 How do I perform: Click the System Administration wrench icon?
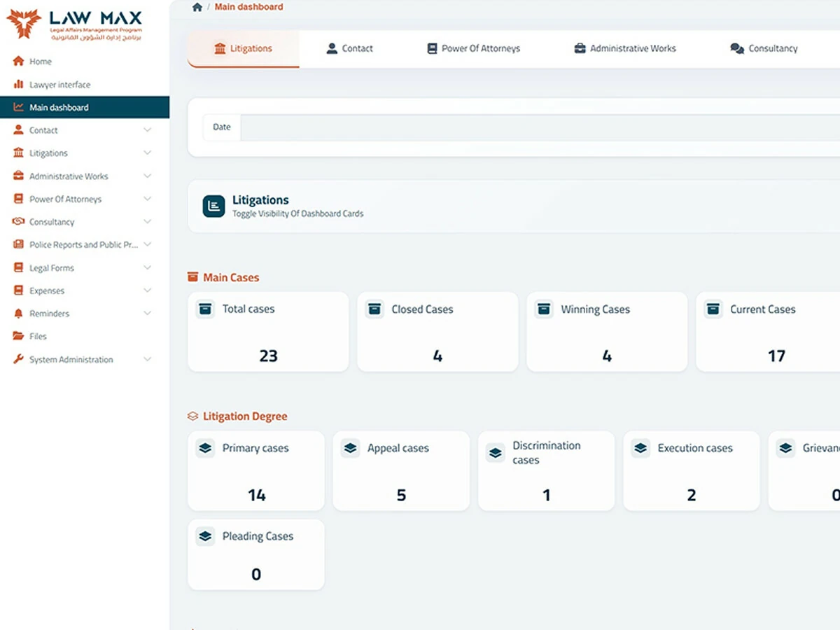point(18,359)
